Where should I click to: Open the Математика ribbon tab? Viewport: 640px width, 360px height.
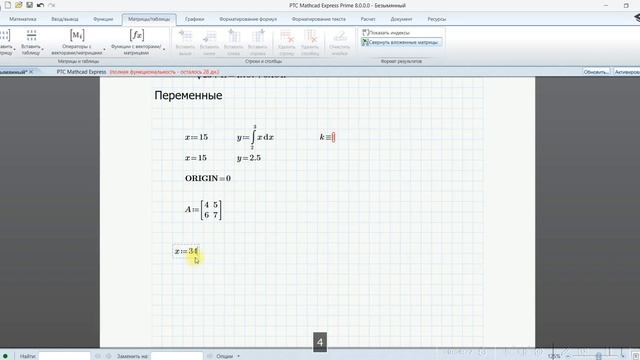pyautogui.click(x=23, y=19)
